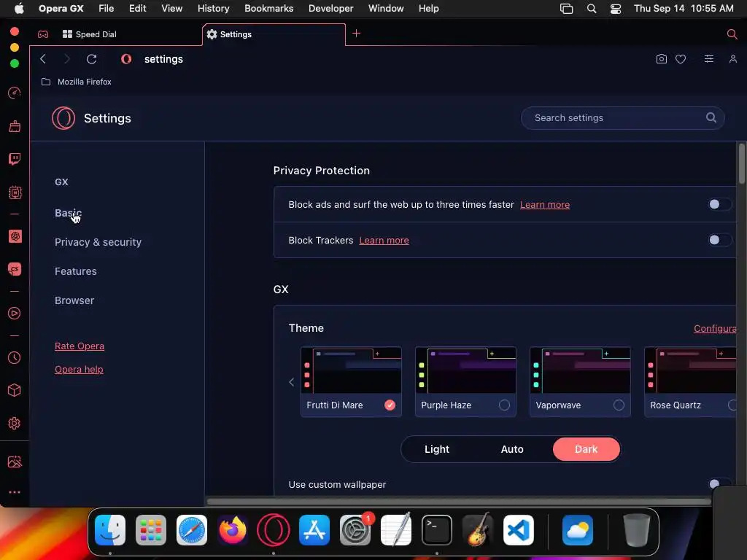Click the horizontal scrollbar at bottom
The width and height of the screenshot is (747, 560).
coord(459,501)
